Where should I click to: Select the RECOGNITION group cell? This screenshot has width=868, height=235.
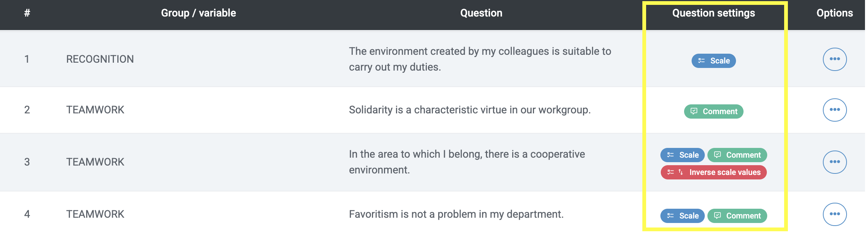click(x=100, y=59)
